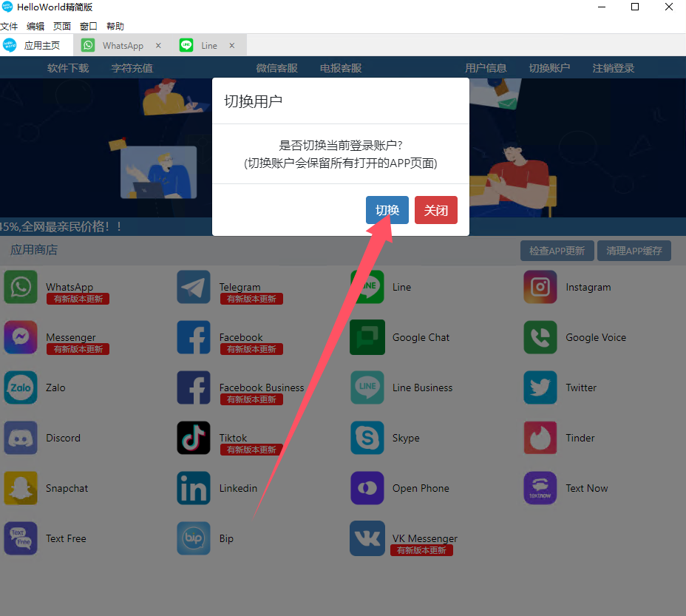Launch the Telegram app icon
The width and height of the screenshot is (686, 616).
pyautogui.click(x=194, y=287)
